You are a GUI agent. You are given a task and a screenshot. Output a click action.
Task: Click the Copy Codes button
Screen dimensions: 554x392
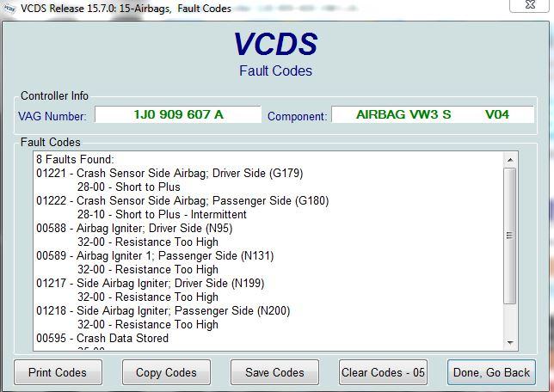[166, 372]
